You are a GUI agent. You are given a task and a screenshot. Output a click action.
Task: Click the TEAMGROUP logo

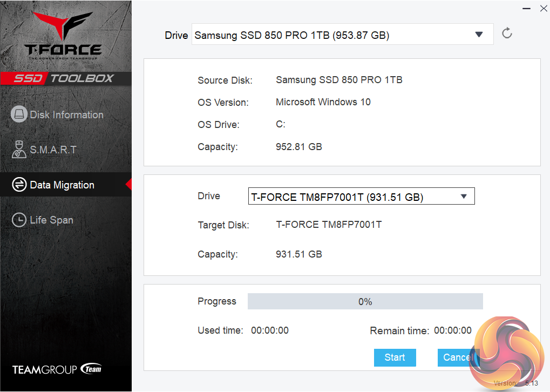click(x=57, y=369)
